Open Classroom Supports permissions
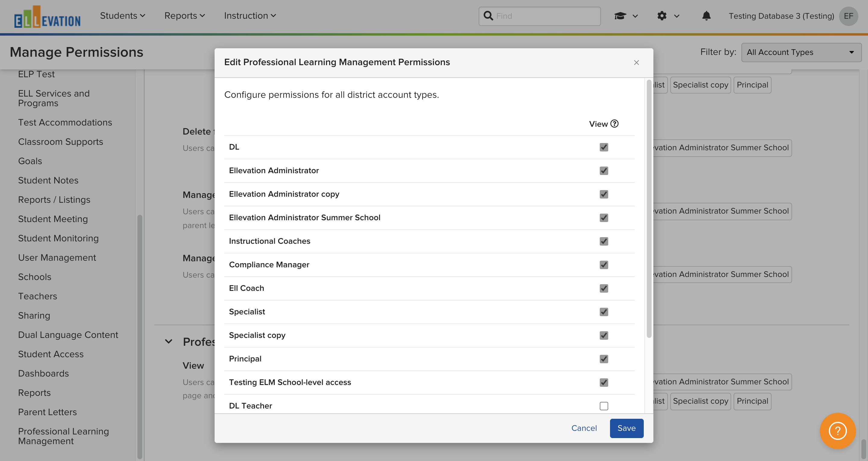Image resolution: width=868 pixels, height=461 pixels. pos(61,141)
